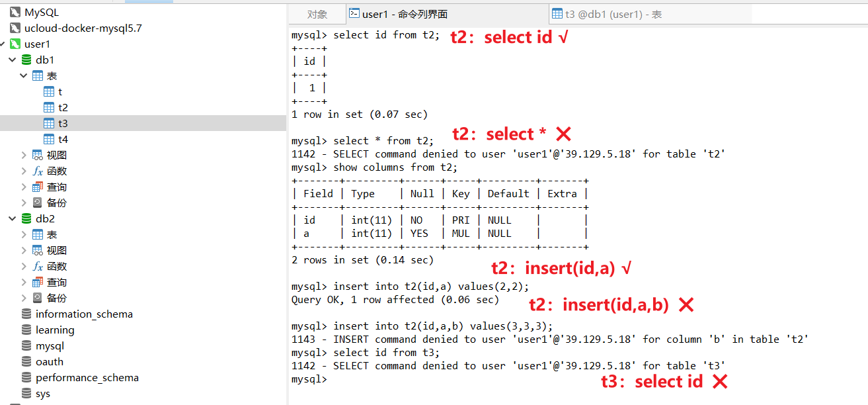Screen dimensions: 868x405
Task: Click the 'select * from t2;' command text
Action: (x=383, y=141)
